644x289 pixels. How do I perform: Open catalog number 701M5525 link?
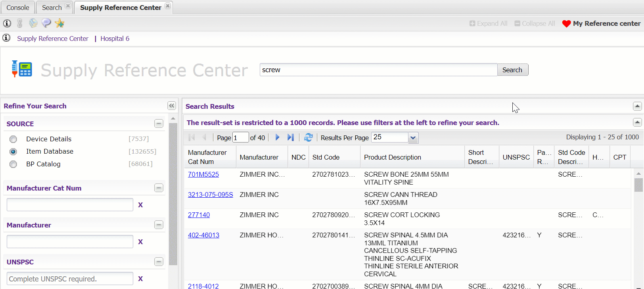coord(203,174)
